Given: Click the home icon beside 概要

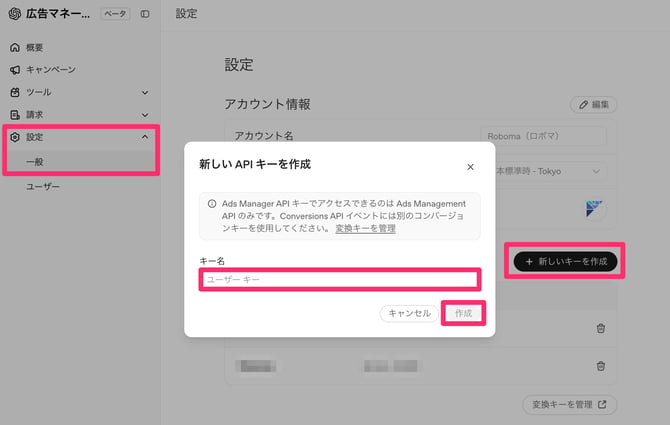Looking at the screenshot, I should [x=15, y=47].
